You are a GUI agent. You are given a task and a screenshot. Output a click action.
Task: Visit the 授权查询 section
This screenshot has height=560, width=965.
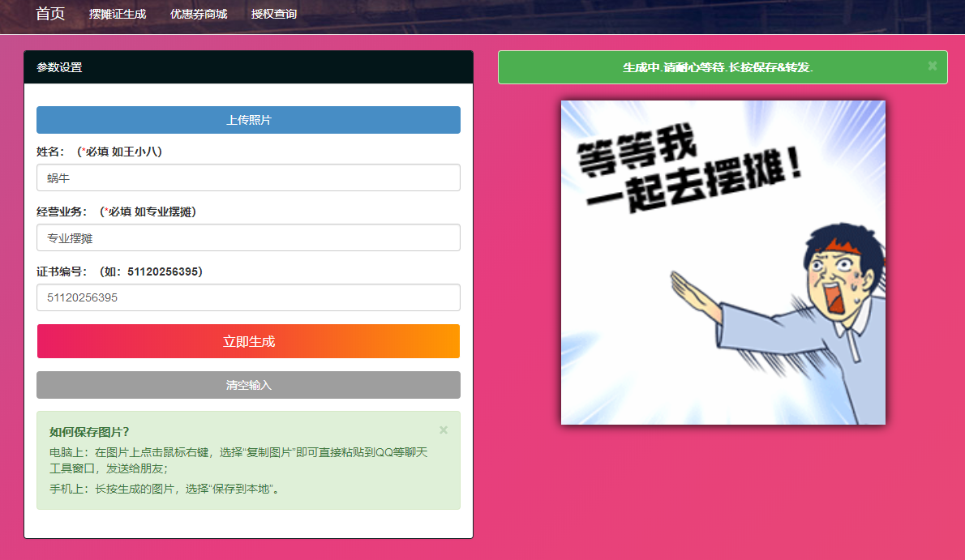click(x=273, y=13)
